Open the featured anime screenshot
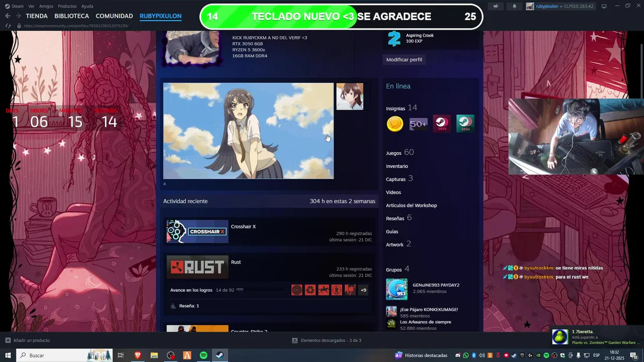644x362 pixels. 248,131
